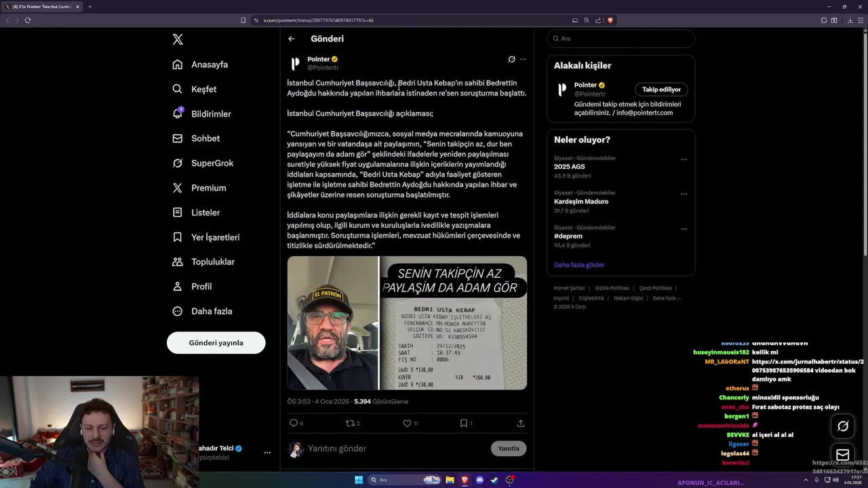This screenshot has height=488, width=868.
Task: Click the Windows Start button
Action: click(x=359, y=480)
